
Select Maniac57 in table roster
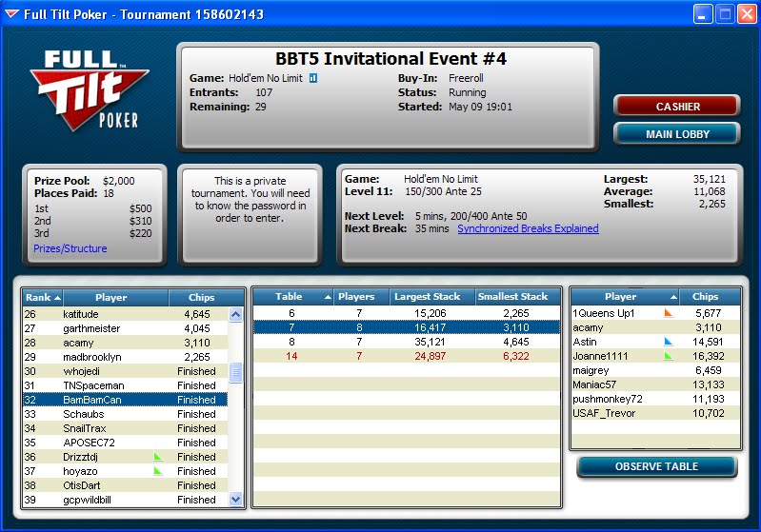coord(655,384)
